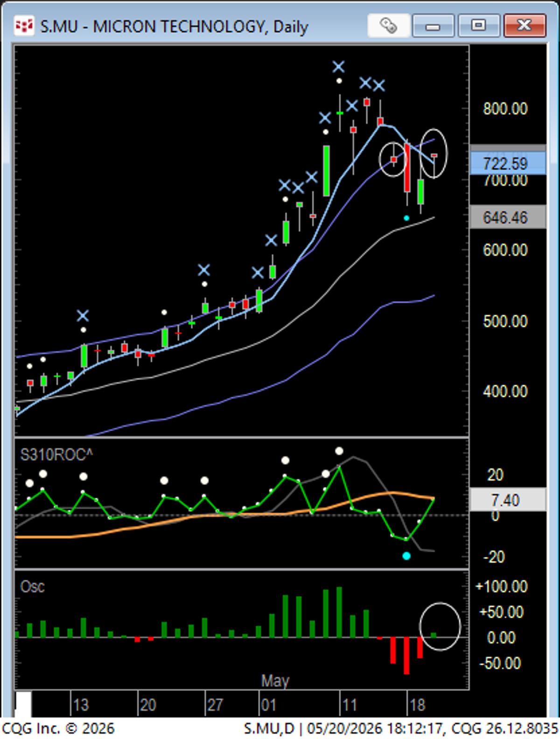The height and width of the screenshot is (739, 560).
Task: Click the 800.00 price scale value
Action: click(505, 109)
